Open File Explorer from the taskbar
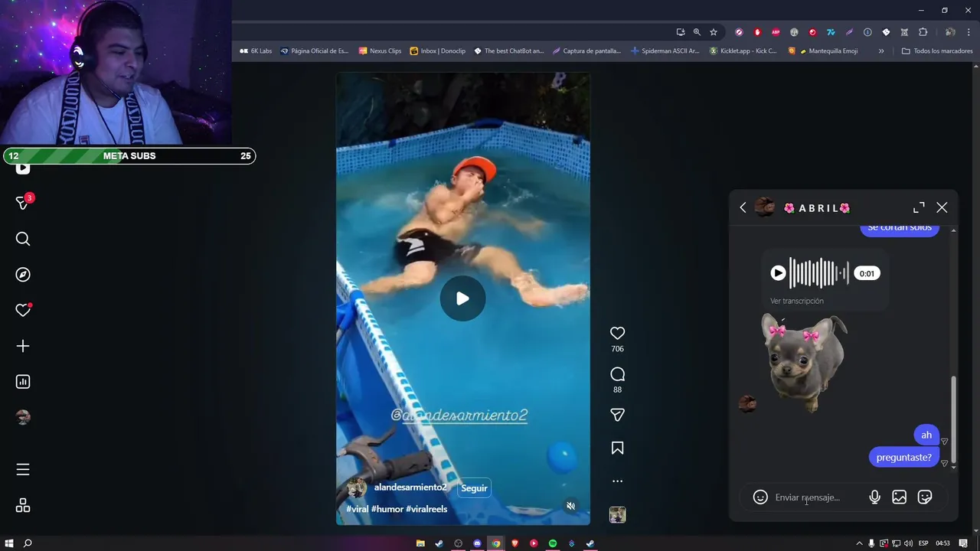The height and width of the screenshot is (551, 980). [420, 543]
